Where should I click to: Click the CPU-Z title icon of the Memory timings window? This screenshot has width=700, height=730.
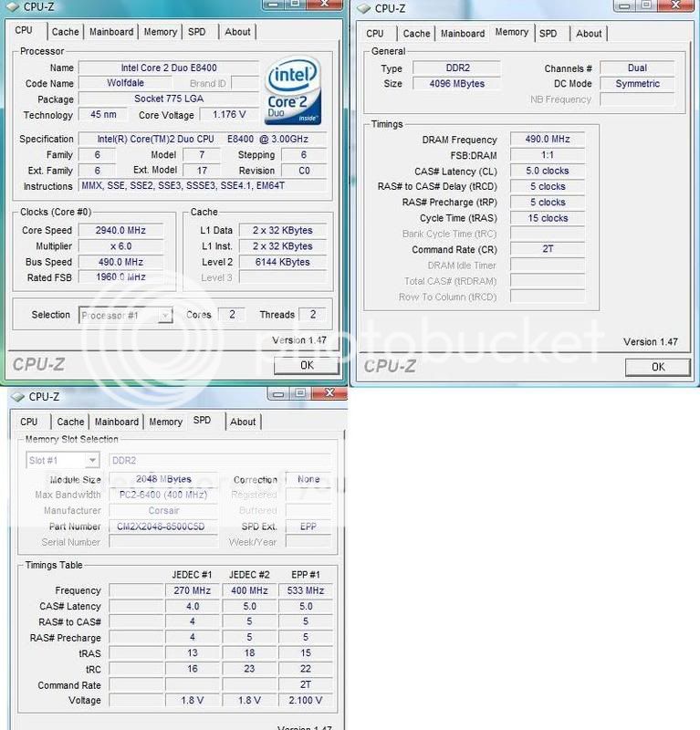(363, 8)
